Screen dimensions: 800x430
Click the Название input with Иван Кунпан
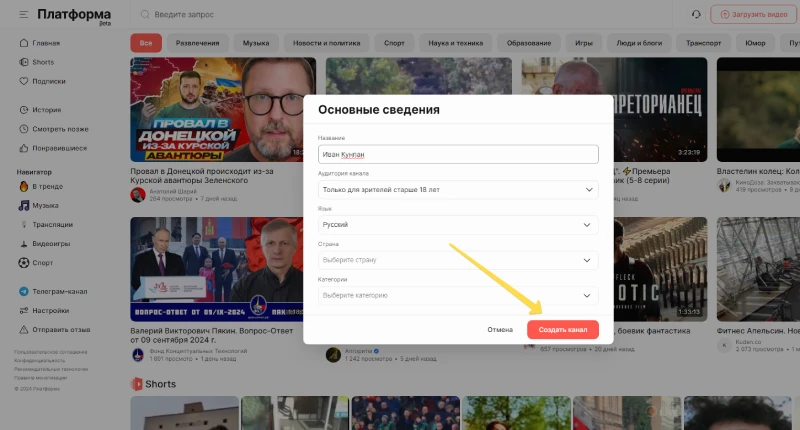coord(458,154)
